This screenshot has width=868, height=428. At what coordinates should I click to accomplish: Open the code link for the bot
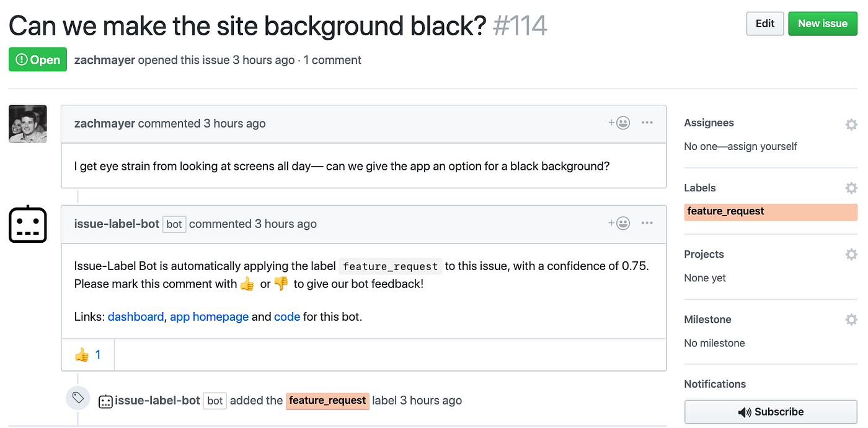point(287,317)
